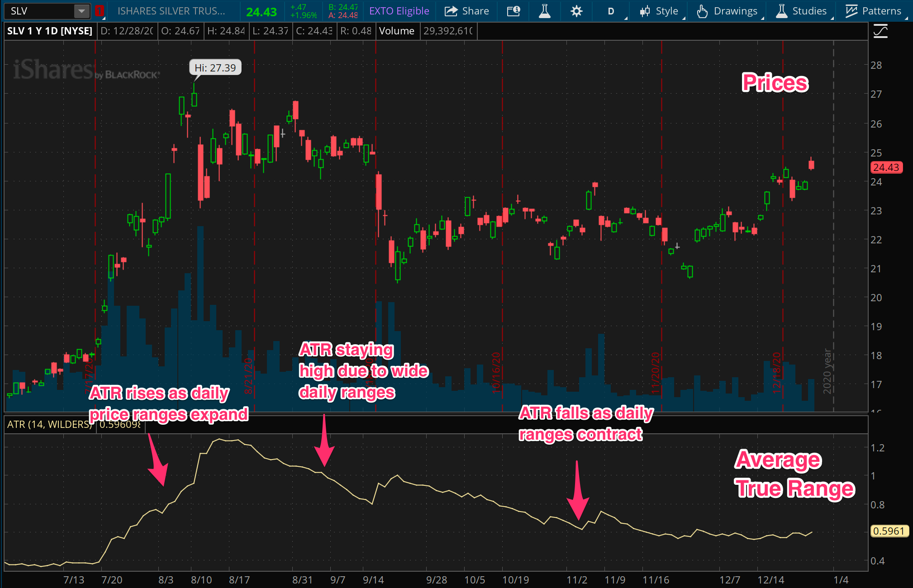The image size is (913, 588).
Task: Click the volume value 29,392,610
Action: pyautogui.click(x=448, y=31)
